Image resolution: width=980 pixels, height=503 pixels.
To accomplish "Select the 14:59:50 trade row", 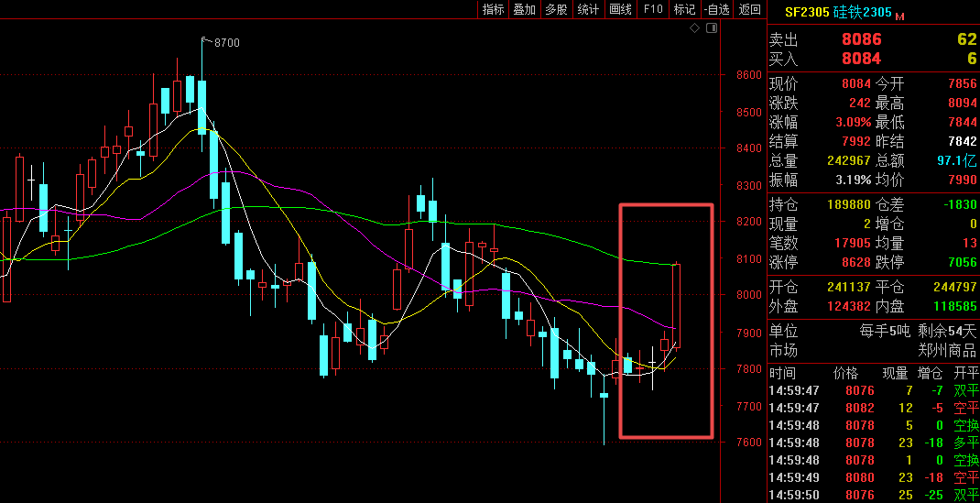I will [870, 495].
